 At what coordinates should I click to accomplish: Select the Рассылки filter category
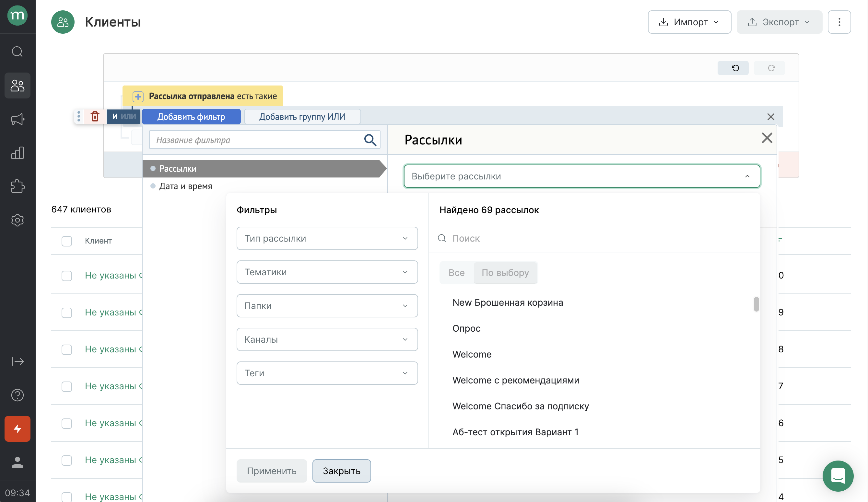click(x=264, y=169)
